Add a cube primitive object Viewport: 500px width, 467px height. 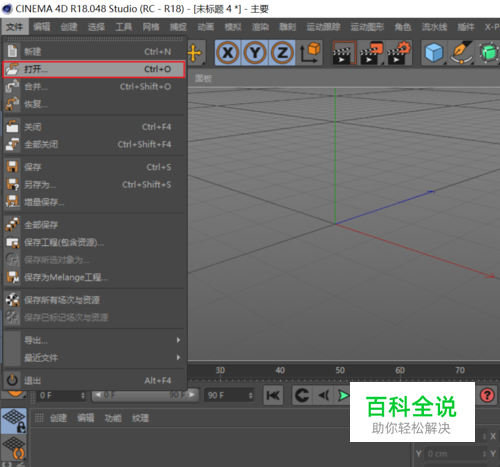(x=434, y=53)
